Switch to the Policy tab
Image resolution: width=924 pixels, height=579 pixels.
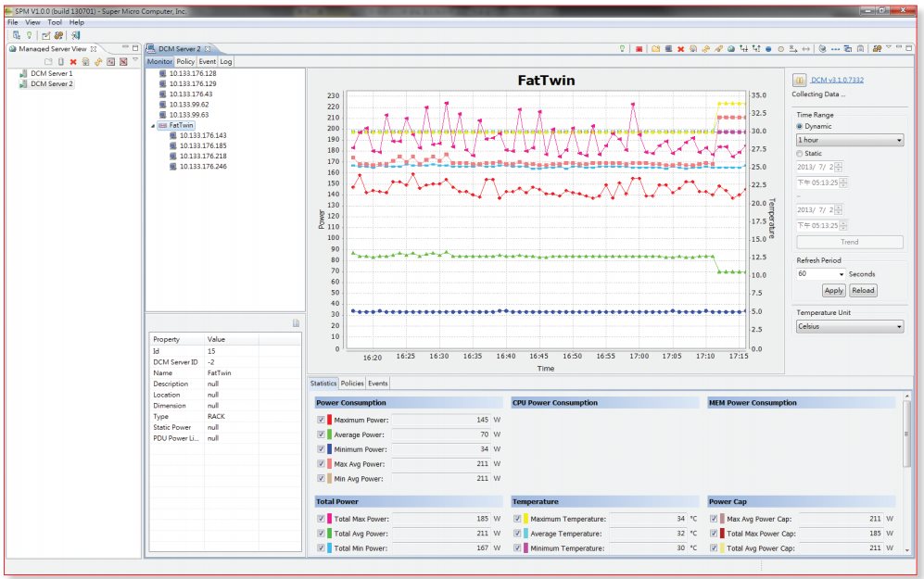pos(185,61)
